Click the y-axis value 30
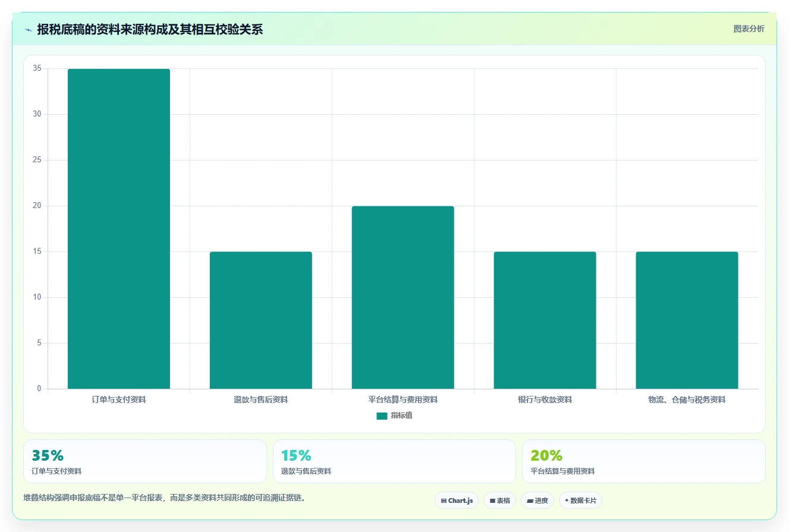The height and width of the screenshot is (532, 789). pyautogui.click(x=37, y=114)
